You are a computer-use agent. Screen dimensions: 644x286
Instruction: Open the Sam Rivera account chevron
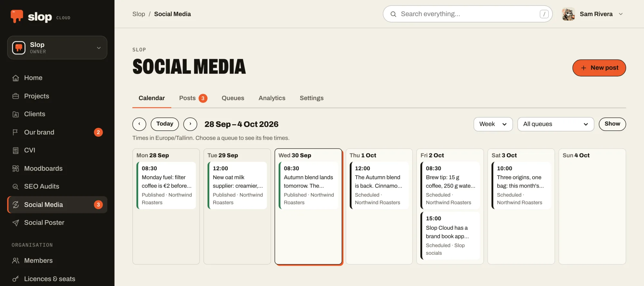point(621,14)
